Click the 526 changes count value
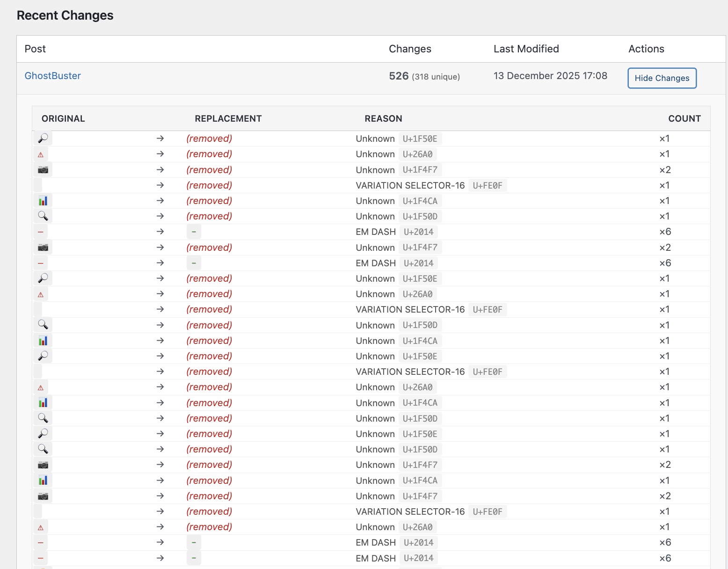Screen dimensions: 728x569 coord(399,76)
